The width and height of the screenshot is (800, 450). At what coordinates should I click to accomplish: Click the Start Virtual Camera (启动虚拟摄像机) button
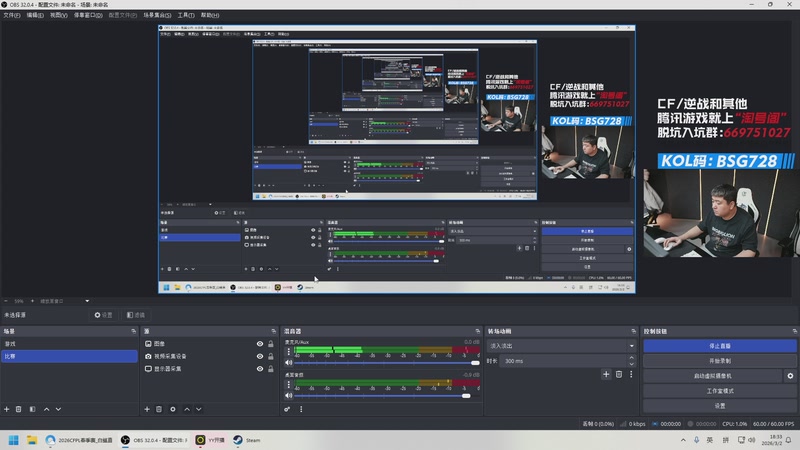tap(713, 376)
